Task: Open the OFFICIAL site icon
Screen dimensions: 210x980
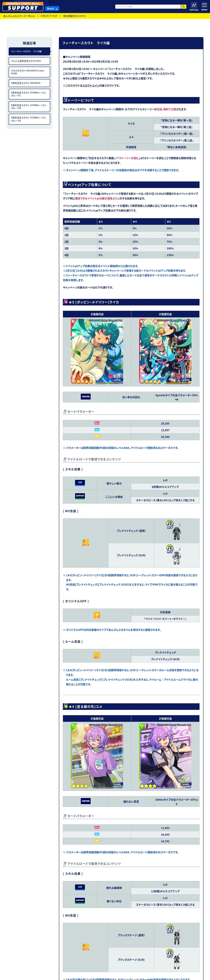Action: (x=194, y=7)
